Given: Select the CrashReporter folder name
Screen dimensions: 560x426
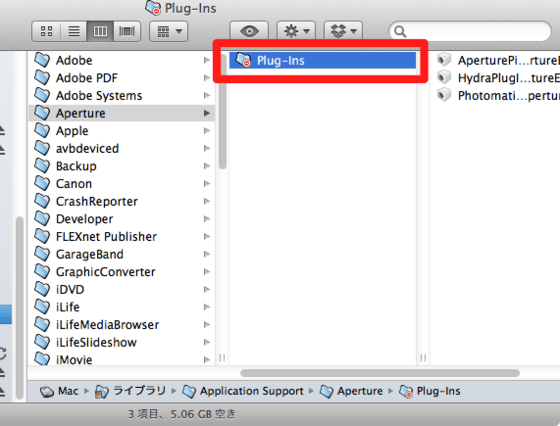Looking at the screenshot, I should pyautogui.click(x=96, y=201).
